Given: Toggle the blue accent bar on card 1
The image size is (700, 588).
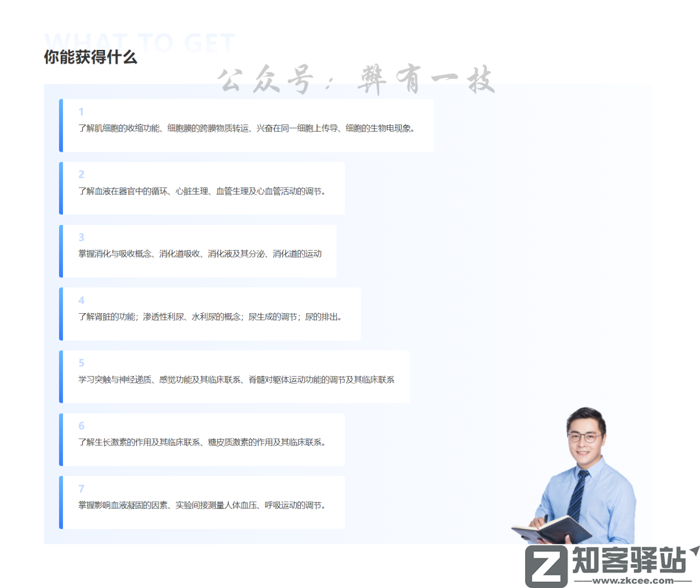Looking at the screenshot, I should pyautogui.click(x=61, y=125).
